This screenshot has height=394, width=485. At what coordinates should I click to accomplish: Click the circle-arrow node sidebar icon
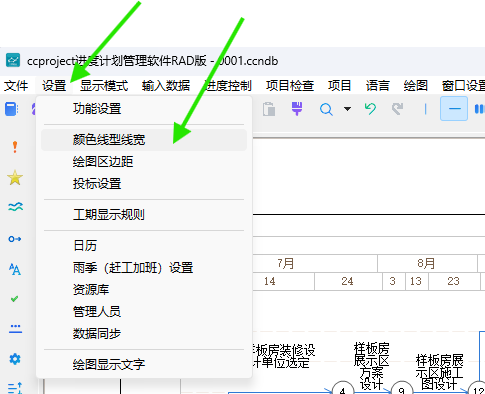point(15,239)
